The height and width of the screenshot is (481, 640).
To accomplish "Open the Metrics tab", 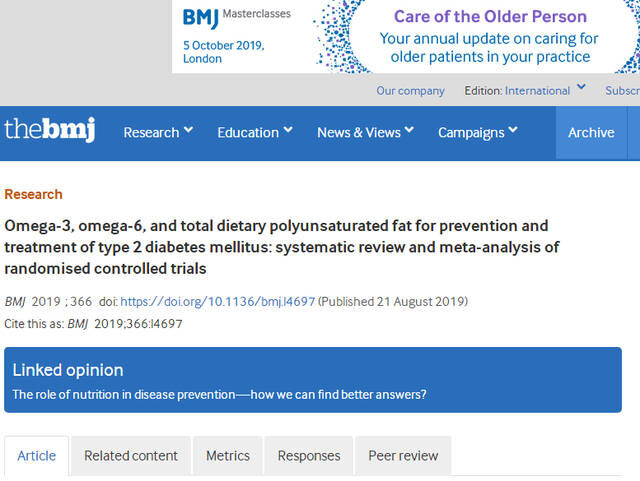I will [228, 456].
